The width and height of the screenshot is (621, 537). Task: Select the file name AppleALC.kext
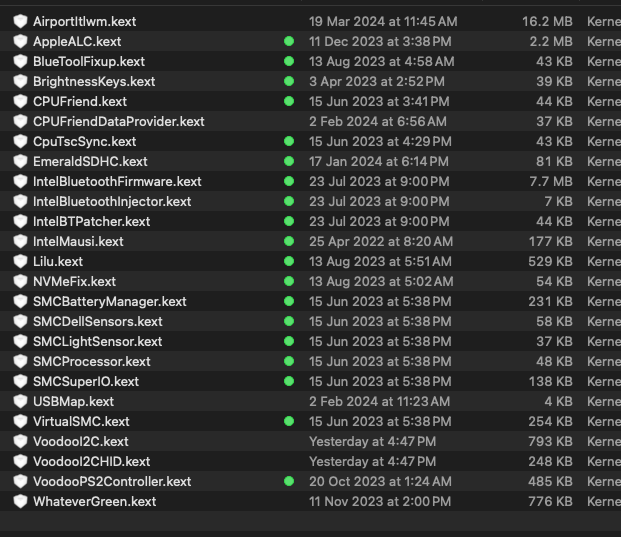pyautogui.click(x=77, y=41)
